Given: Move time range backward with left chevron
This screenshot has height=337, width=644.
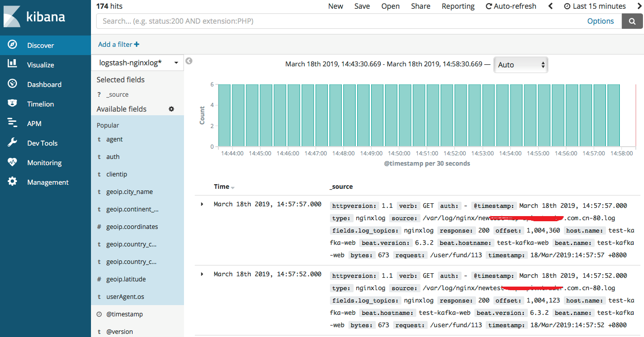Looking at the screenshot, I should coord(550,6).
